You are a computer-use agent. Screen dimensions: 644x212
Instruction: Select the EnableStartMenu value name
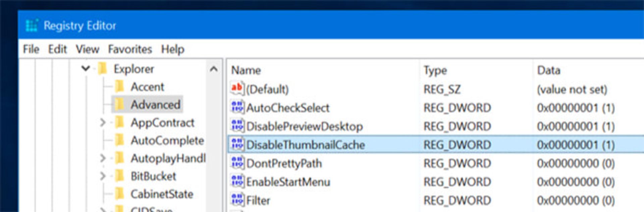(288, 182)
